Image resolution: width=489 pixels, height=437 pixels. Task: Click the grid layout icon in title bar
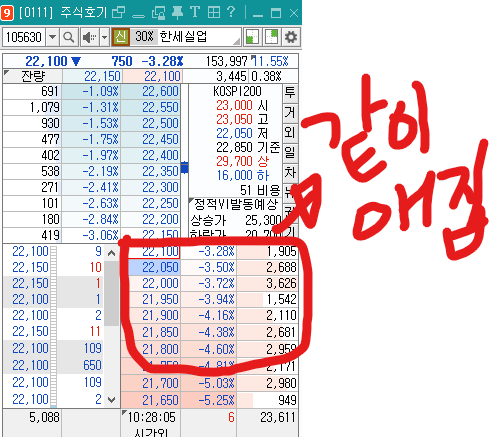(214, 13)
